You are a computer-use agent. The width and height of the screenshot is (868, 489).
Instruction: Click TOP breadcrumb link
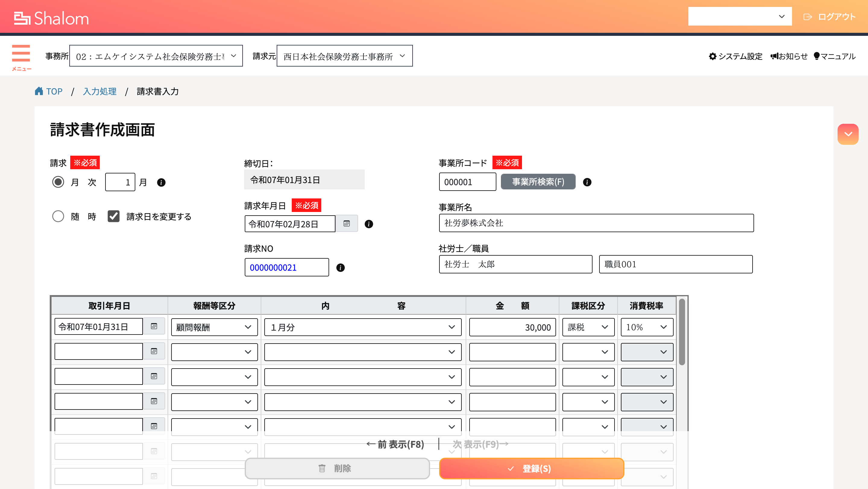pyautogui.click(x=54, y=91)
